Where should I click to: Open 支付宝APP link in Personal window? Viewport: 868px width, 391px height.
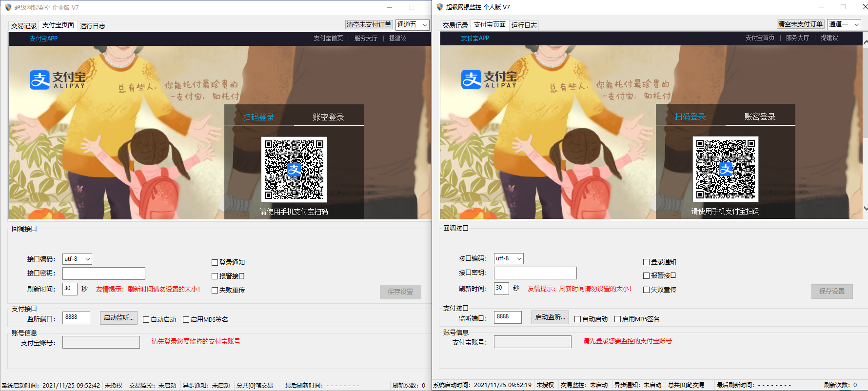click(475, 38)
